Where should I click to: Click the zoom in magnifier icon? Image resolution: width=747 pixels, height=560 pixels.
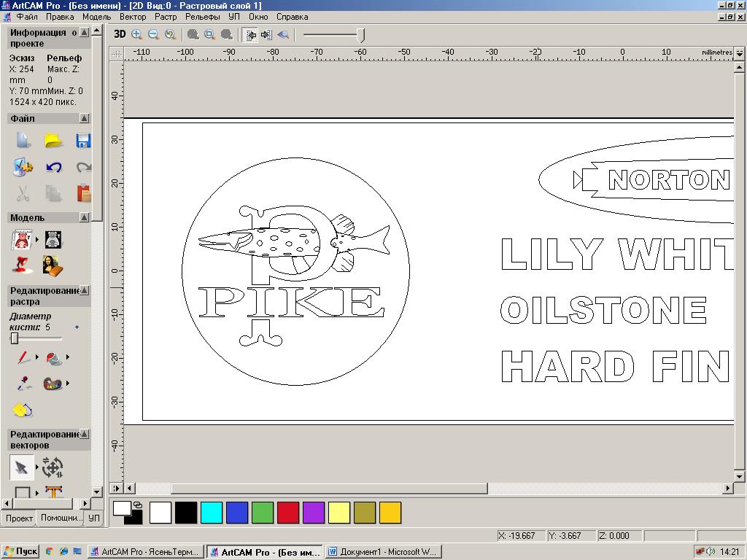136,34
